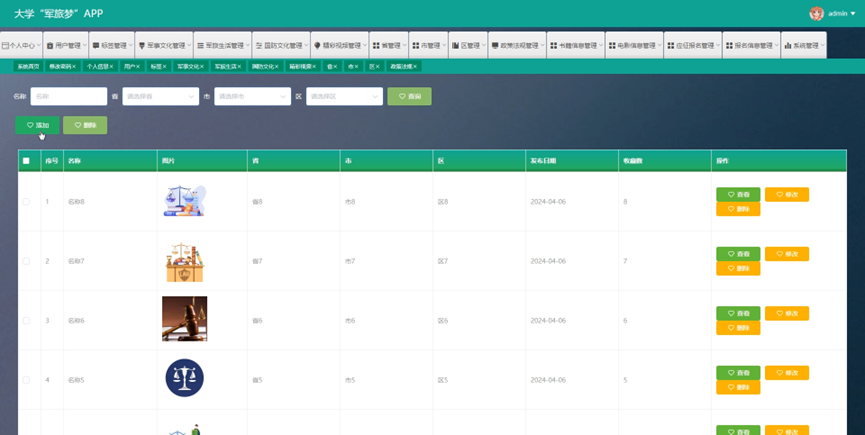Screen dimensions: 865x435
Task: Switch to the 省 tab
Action: (x=332, y=66)
